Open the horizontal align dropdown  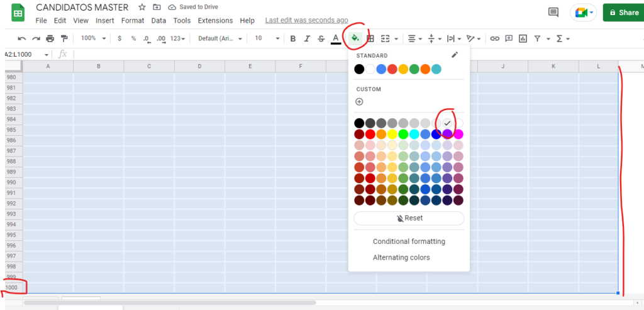pyautogui.click(x=415, y=38)
